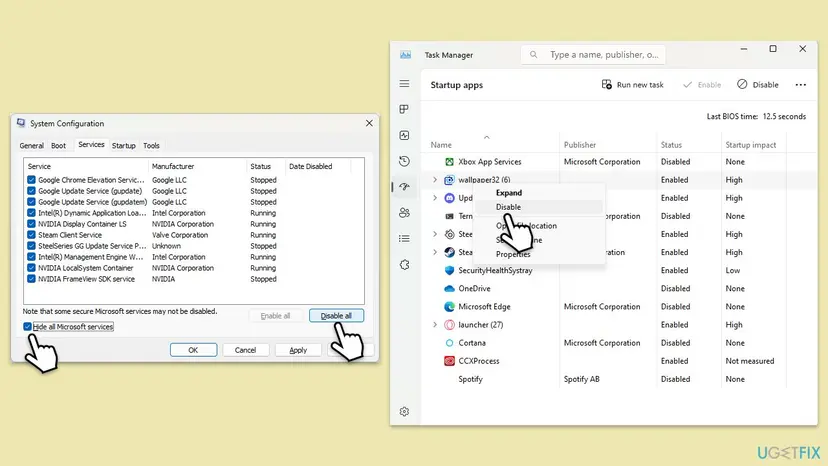This screenshot has height=466, width=828.
Task: Click Cancel in System Configuration
Action: point(245,350)
